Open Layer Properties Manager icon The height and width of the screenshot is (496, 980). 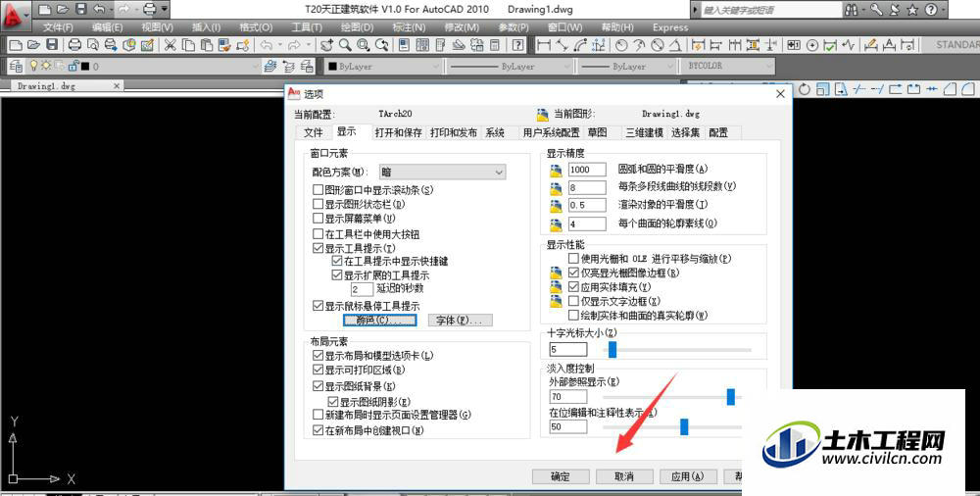coord(17,66)
